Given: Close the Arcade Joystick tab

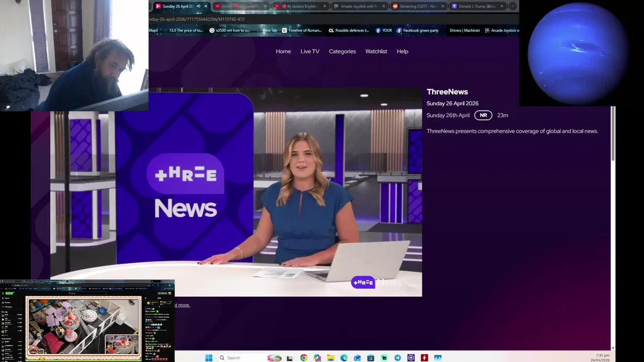Looking at the screenshot, I should (383, 7).
